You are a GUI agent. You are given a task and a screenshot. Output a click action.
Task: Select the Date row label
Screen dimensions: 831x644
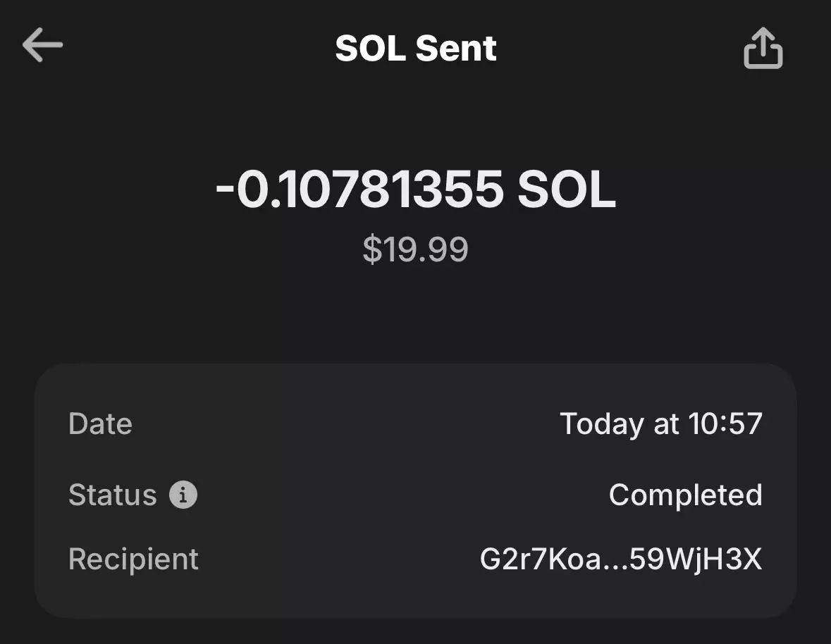[100, 424]
